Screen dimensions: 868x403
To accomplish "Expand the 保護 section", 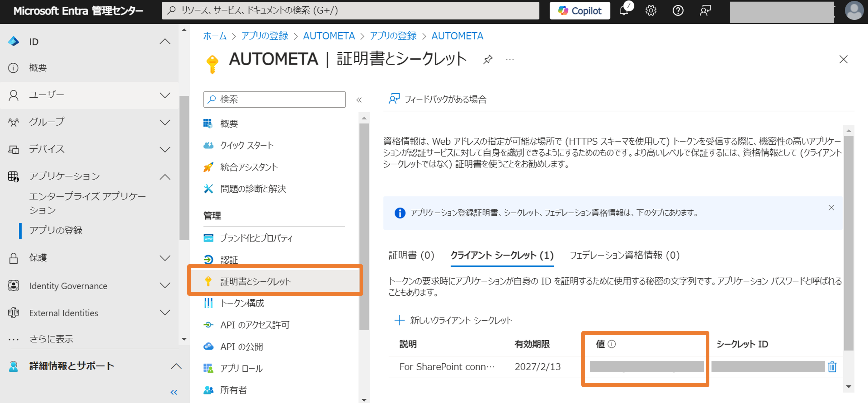I will tap(165, 258).
